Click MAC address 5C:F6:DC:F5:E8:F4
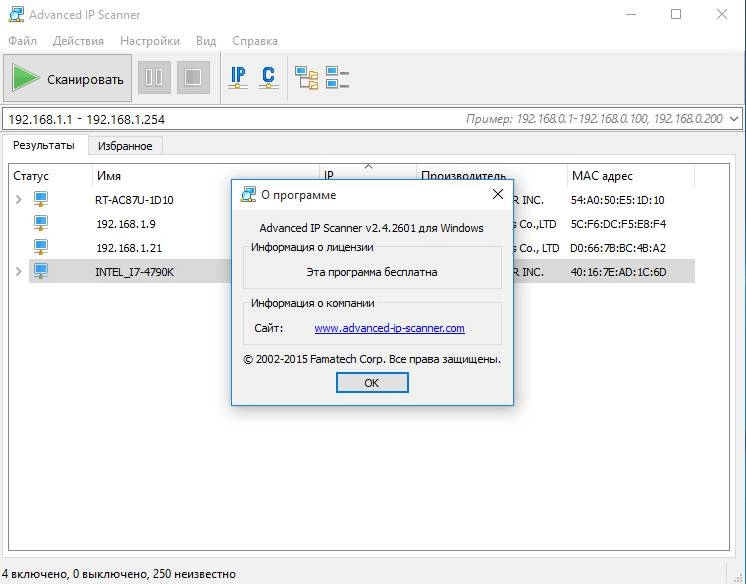 coord(618,224)
